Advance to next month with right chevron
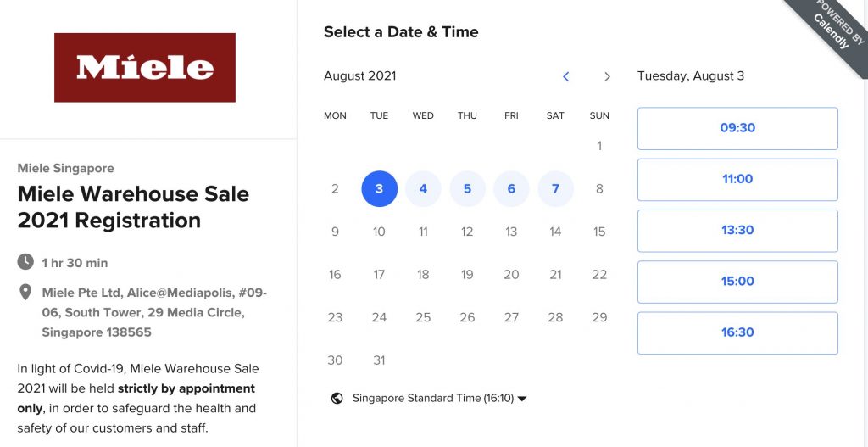 coord(607,76)
